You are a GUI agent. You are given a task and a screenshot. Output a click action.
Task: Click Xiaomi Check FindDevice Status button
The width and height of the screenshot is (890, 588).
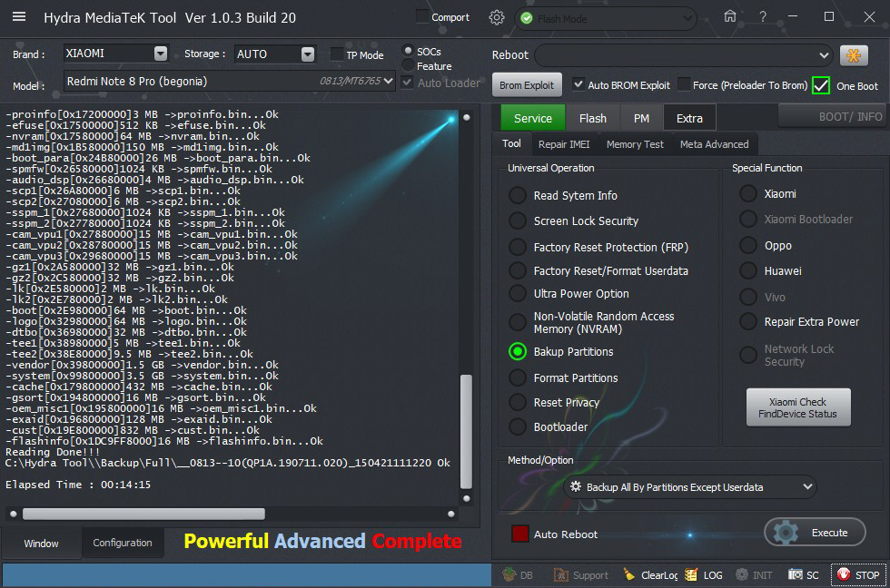pyautogui.click(x=797, y=407)
